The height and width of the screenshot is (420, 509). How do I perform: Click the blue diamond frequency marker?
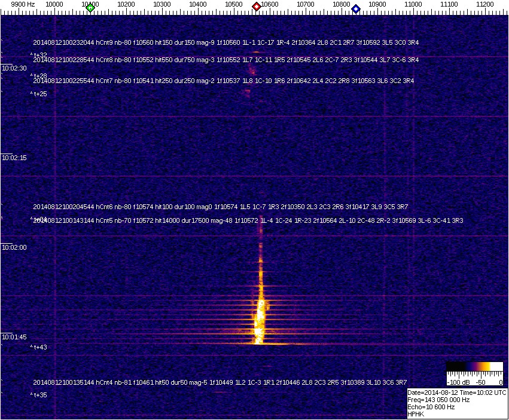tap(356, 8)
